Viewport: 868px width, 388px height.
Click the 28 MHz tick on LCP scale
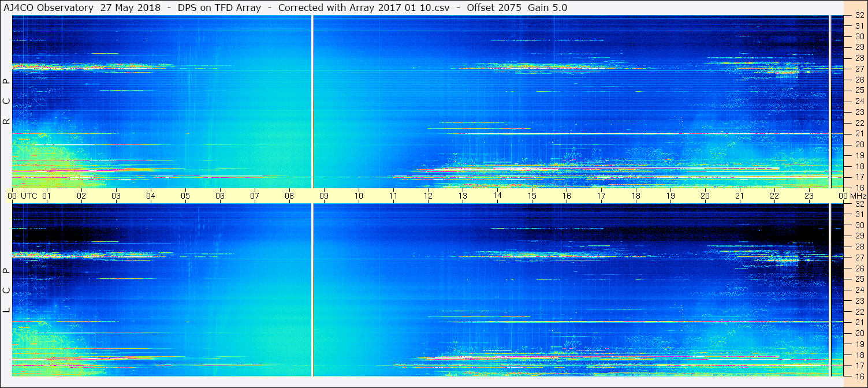point(859,247)
